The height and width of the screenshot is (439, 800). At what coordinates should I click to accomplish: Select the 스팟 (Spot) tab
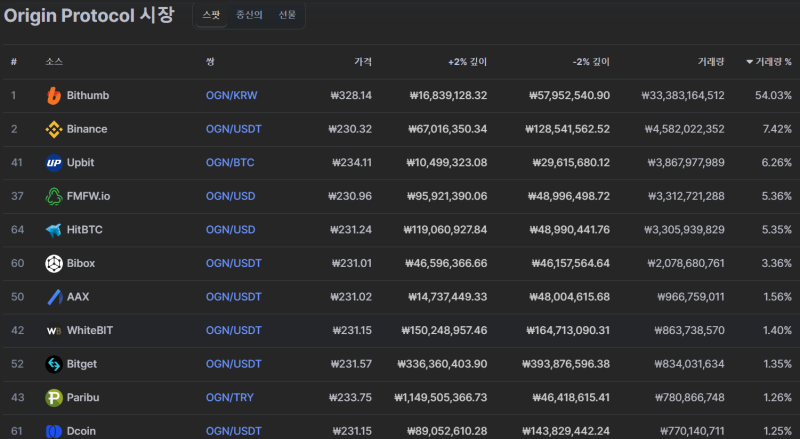[x=211, y=15]
